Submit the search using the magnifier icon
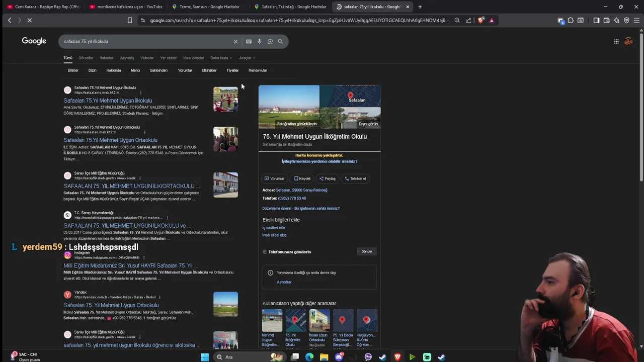 280,41
